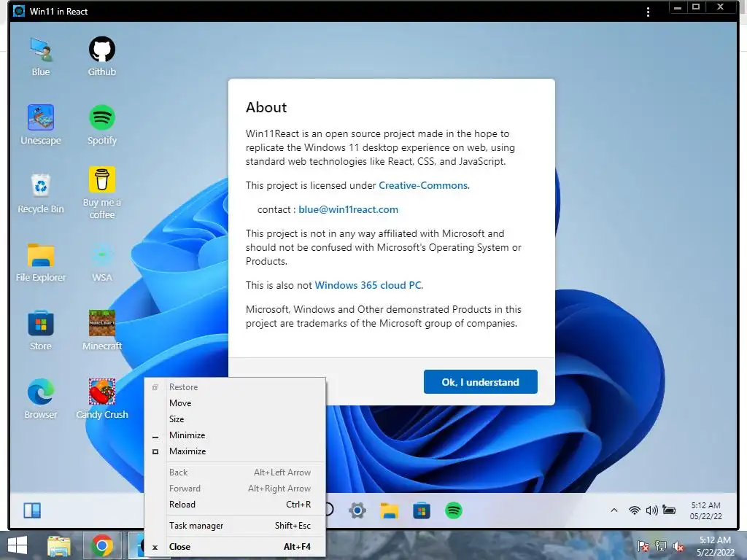Click the battery icon in the Win11 tray

click(x=669, y=510)
